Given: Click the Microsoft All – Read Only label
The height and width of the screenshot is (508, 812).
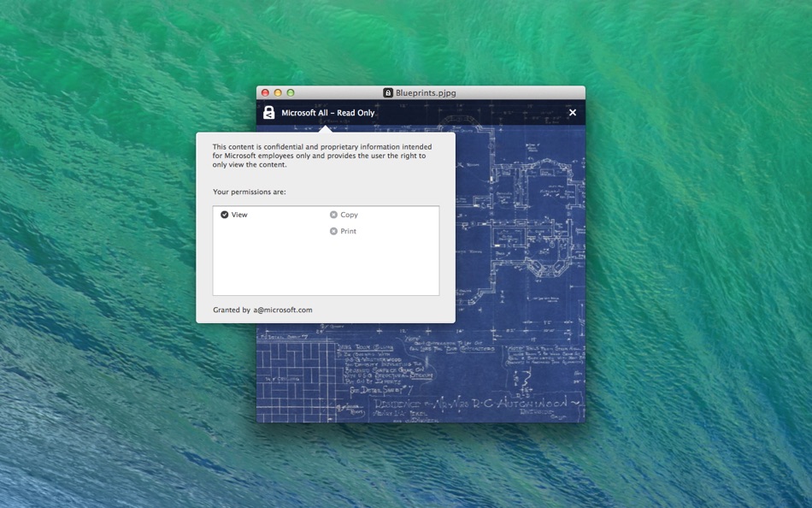Looking at the screenshot, I should (x=328, y=113).
